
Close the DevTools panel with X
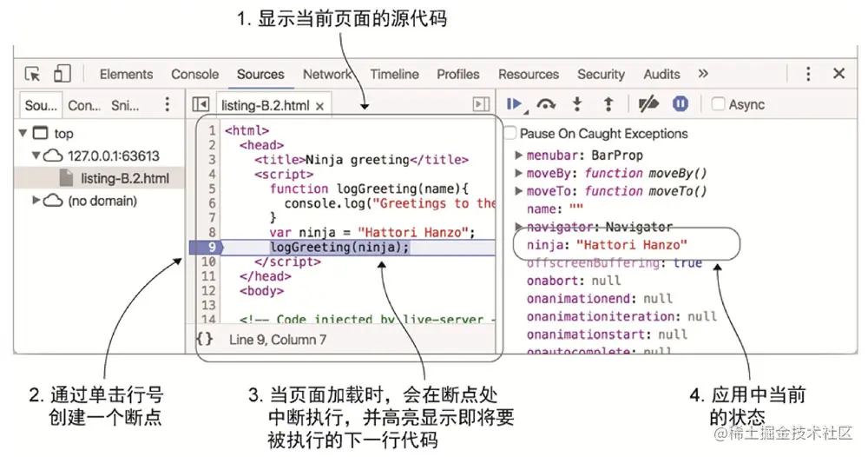coord(838,73)
